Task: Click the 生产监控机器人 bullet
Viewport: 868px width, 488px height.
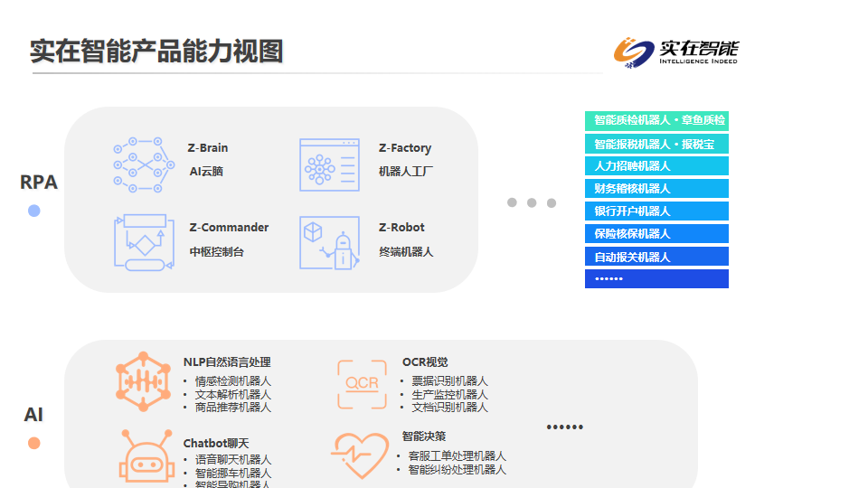Action: (x=449, y=395)
